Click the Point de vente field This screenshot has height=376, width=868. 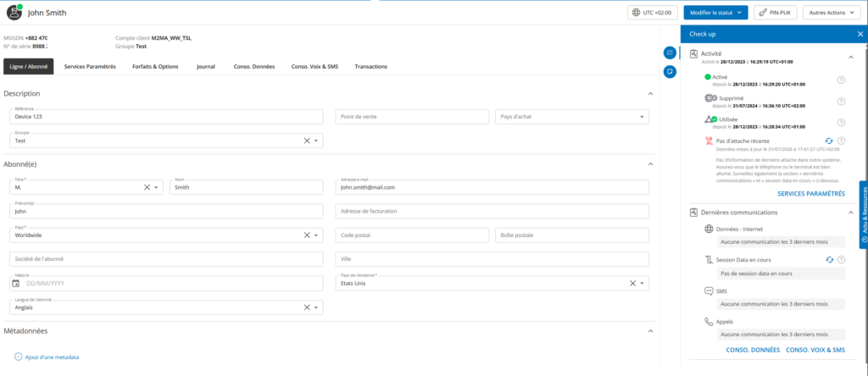coord(413,117)
